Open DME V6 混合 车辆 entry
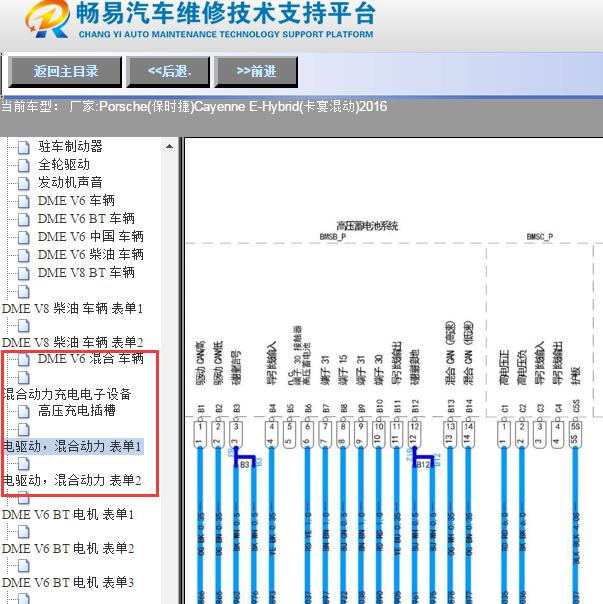Screen dimensions: 603x604 (x=91, y=358)
